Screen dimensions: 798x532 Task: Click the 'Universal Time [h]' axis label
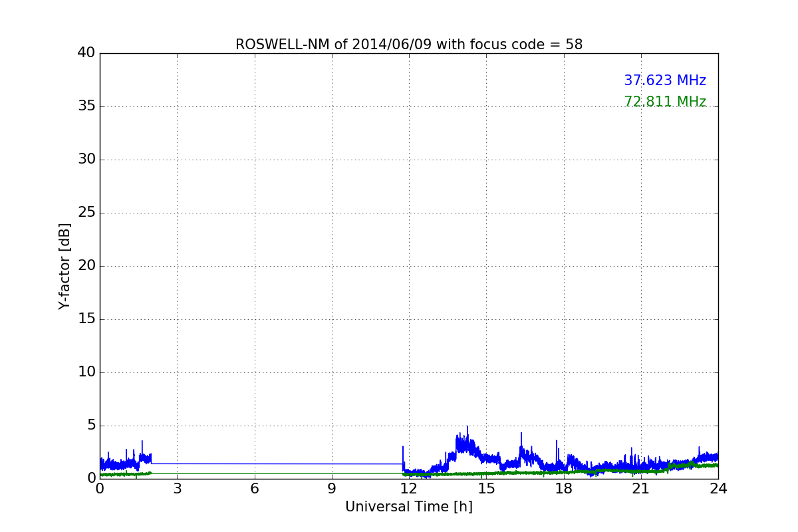pyautogui.click(x=409, y=507)
